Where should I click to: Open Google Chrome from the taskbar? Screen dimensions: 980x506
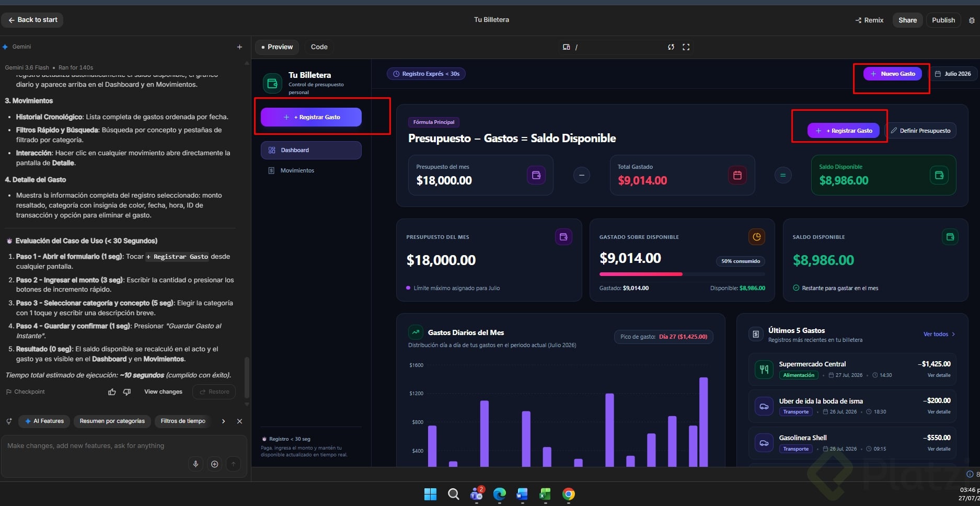tap(569, 494)
